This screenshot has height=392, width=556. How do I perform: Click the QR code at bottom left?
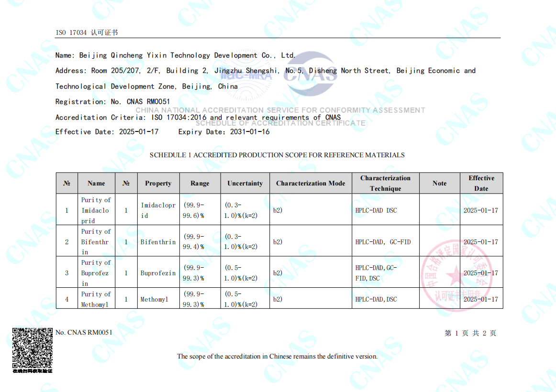[33, 348]
